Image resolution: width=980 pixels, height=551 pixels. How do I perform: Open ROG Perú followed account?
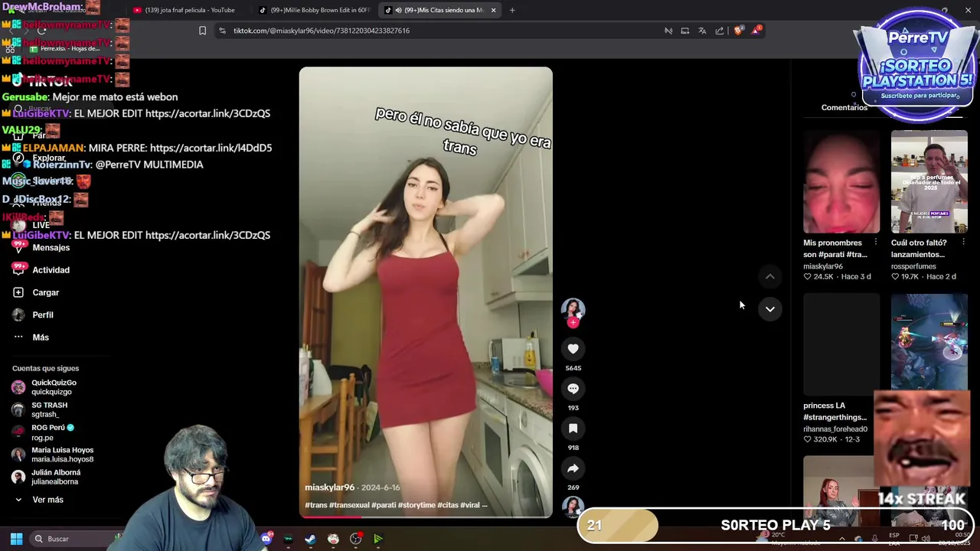pos(43,432)
